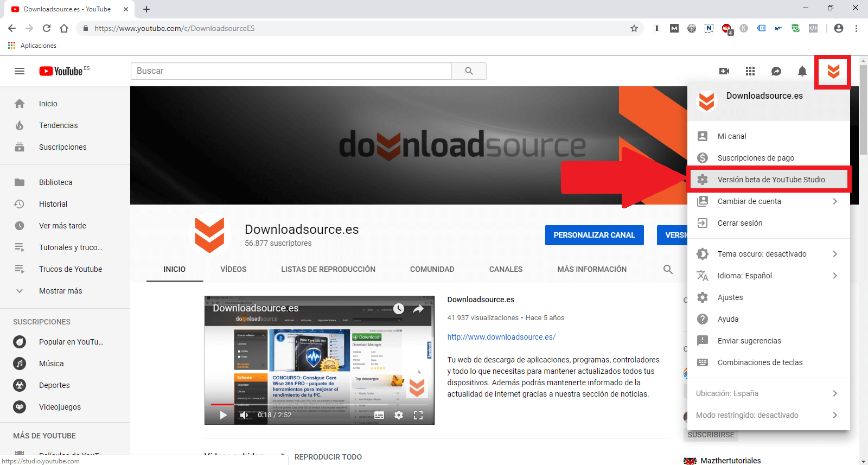
Task: Click the Buscar search field
Action: click(x=291, y=71)
